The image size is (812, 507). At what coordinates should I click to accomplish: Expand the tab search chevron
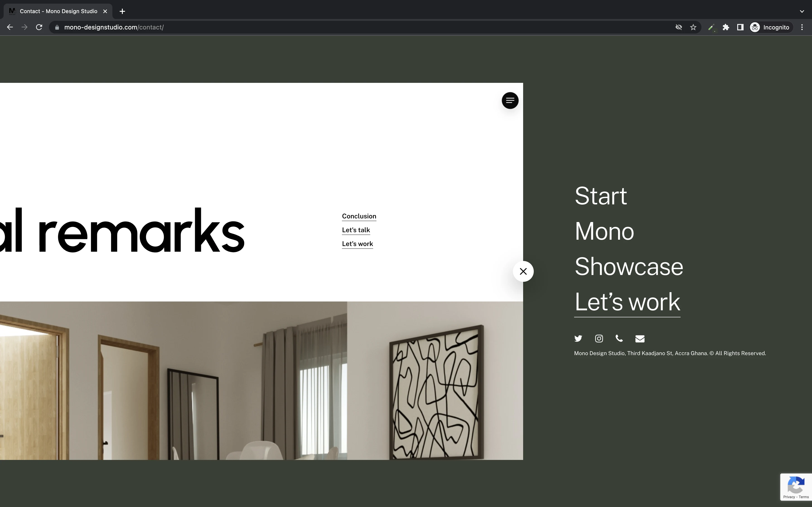(x=802, y=11)
